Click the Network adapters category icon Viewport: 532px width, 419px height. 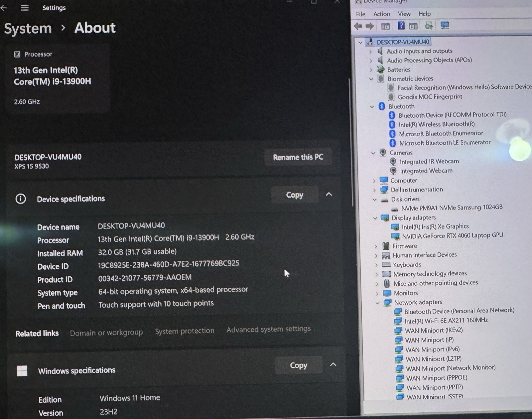[387, 303]
